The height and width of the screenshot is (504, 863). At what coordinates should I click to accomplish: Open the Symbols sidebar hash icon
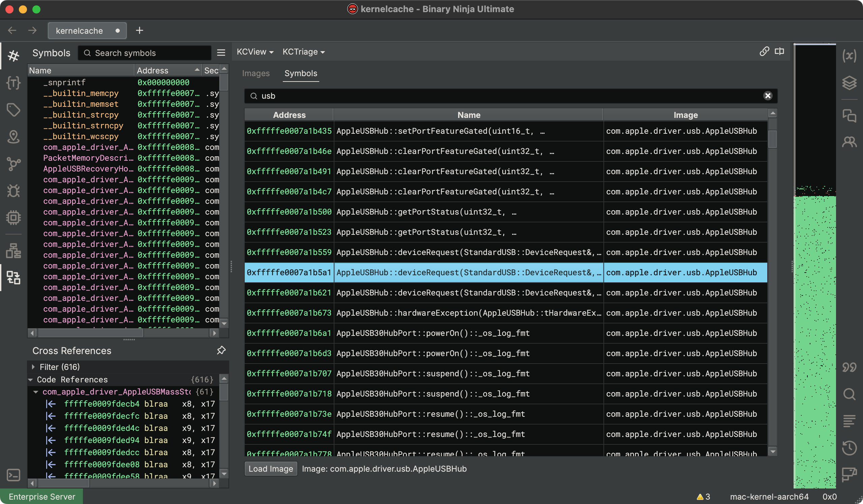point(13,56)
